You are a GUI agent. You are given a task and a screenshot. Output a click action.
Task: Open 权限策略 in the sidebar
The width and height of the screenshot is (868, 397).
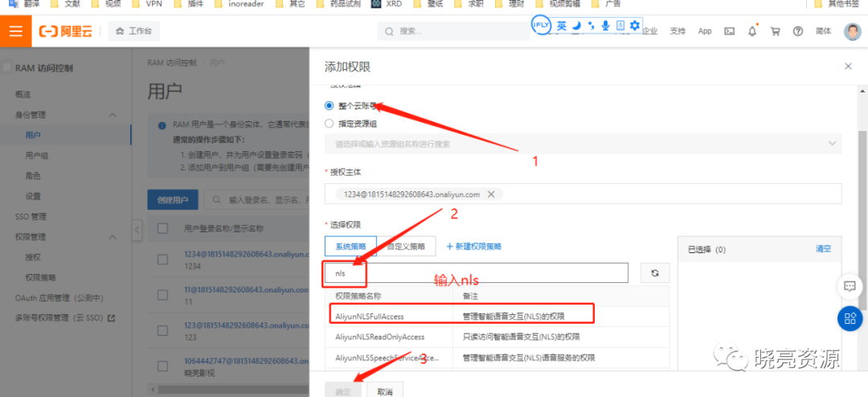click(40, 277)
